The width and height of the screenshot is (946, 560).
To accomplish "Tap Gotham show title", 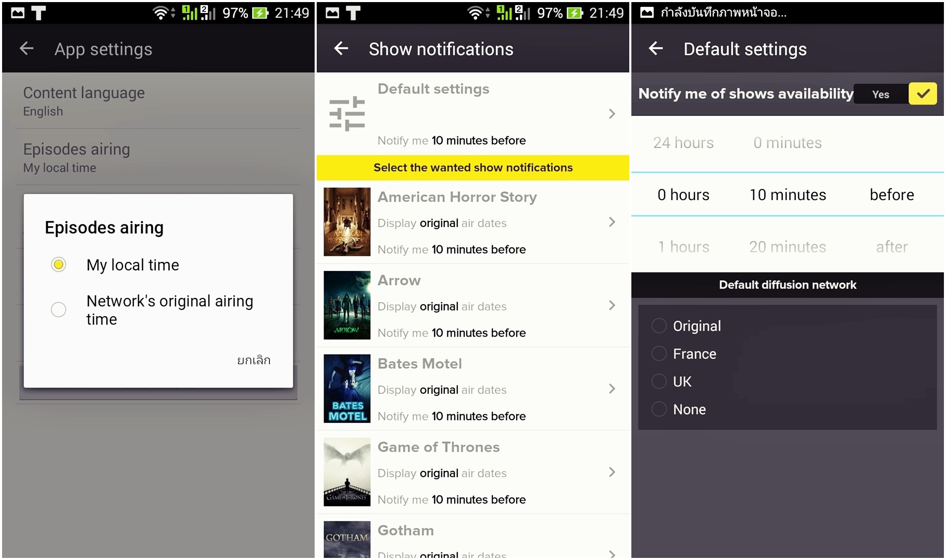I will coord(406,530).
